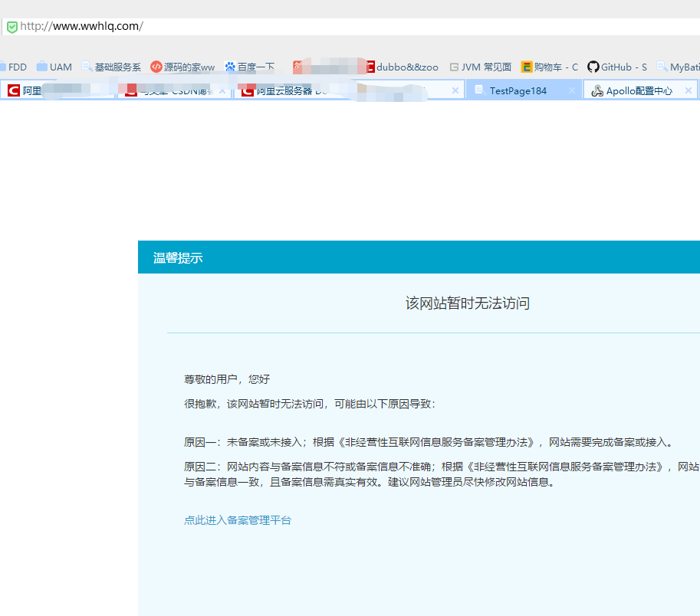Screen dimensions: 700x616
Task: Open the dubbo&&zoo bookmark
Action: point(402,67)
